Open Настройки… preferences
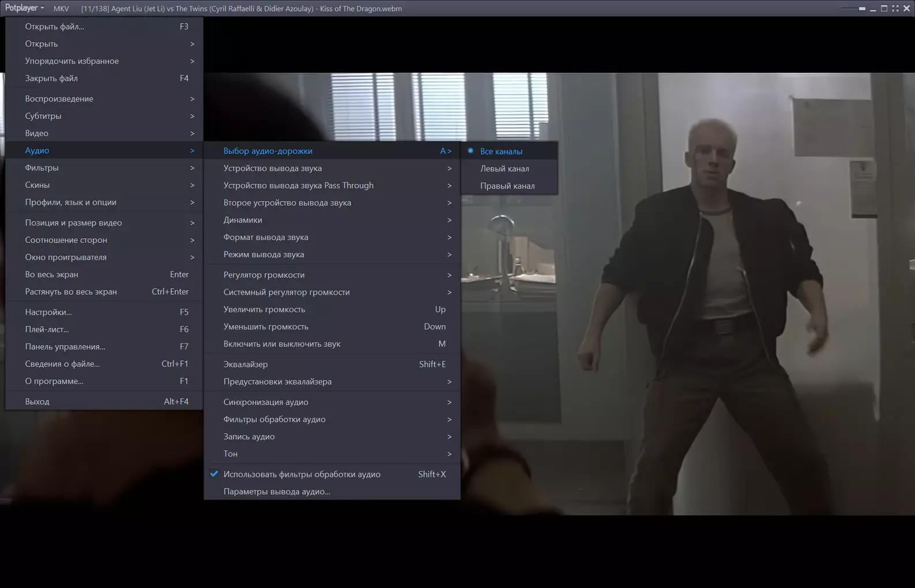Viewport: 915px width, 588px height. click(104, 312)
